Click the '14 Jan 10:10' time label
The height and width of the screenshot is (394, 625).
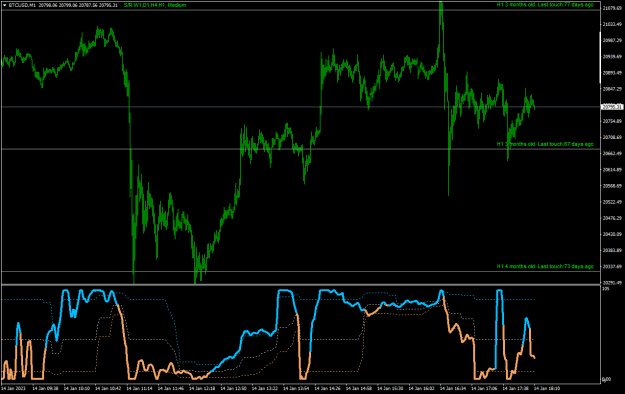pos(77,388)
